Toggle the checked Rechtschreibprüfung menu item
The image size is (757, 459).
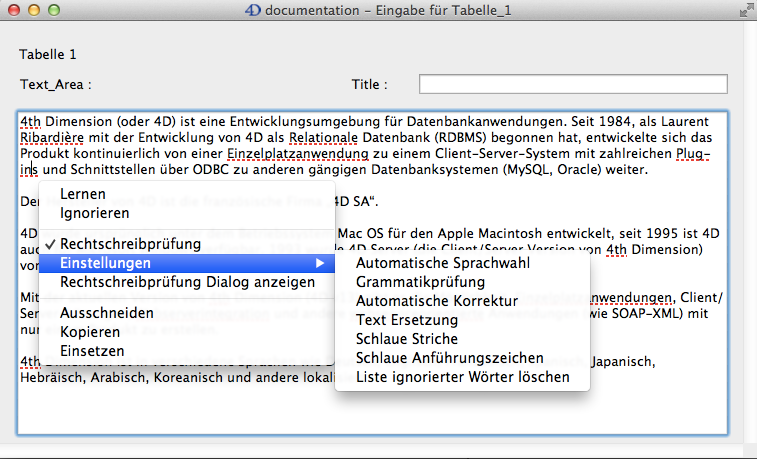[130, 244]
